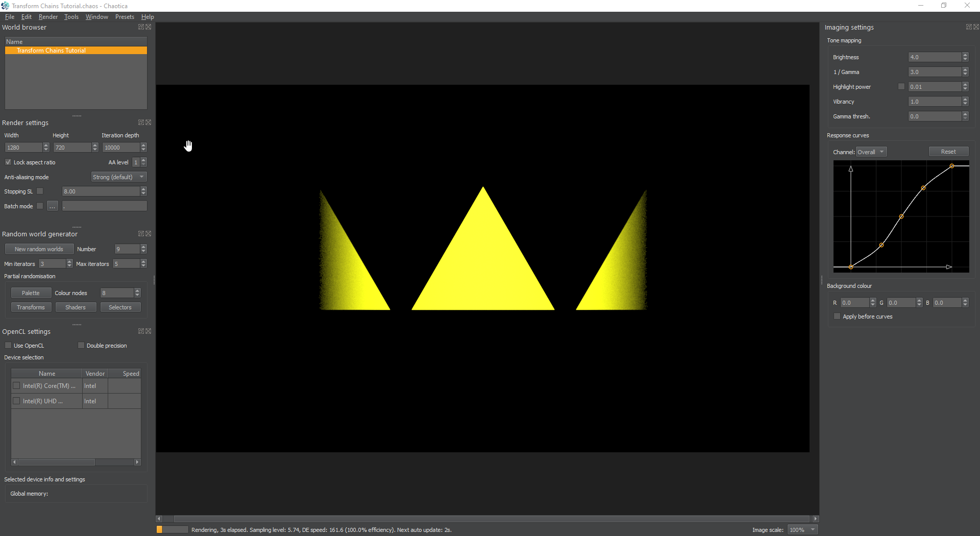Open the Anti-aliasing mode dropdown
980x536 pixels.
click(119, 177)
